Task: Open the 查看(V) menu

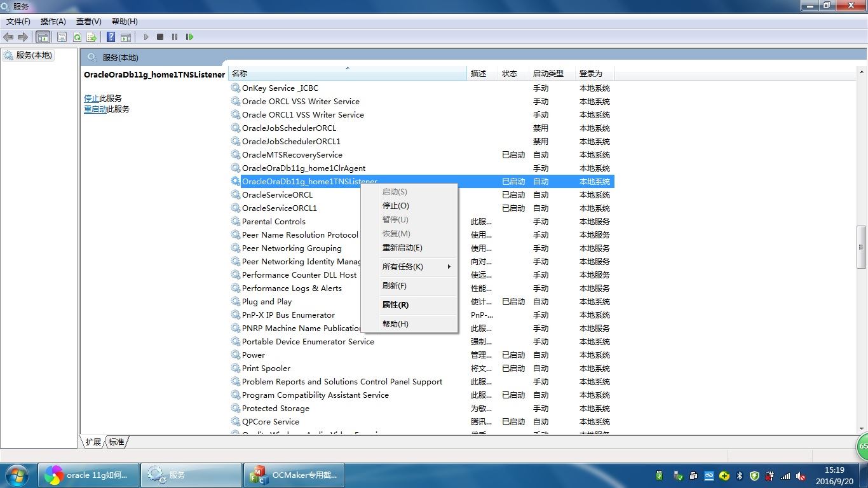Action: [x=89, y=21]
